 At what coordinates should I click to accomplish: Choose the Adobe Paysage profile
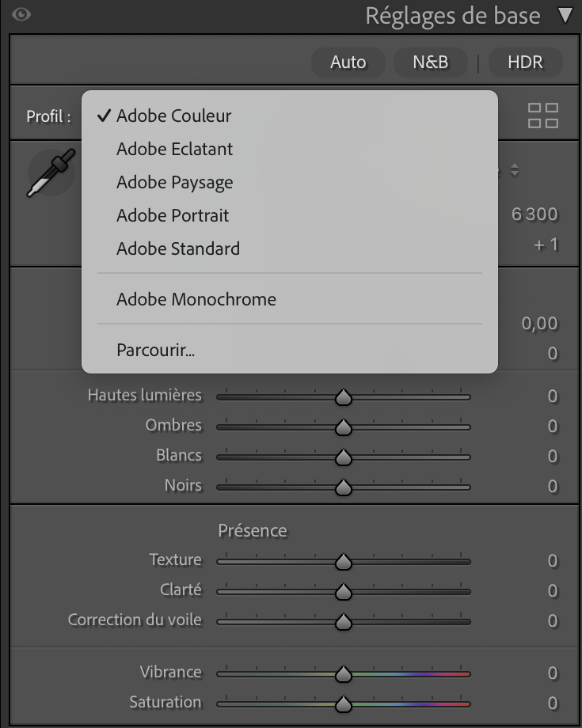coord(174,182)
